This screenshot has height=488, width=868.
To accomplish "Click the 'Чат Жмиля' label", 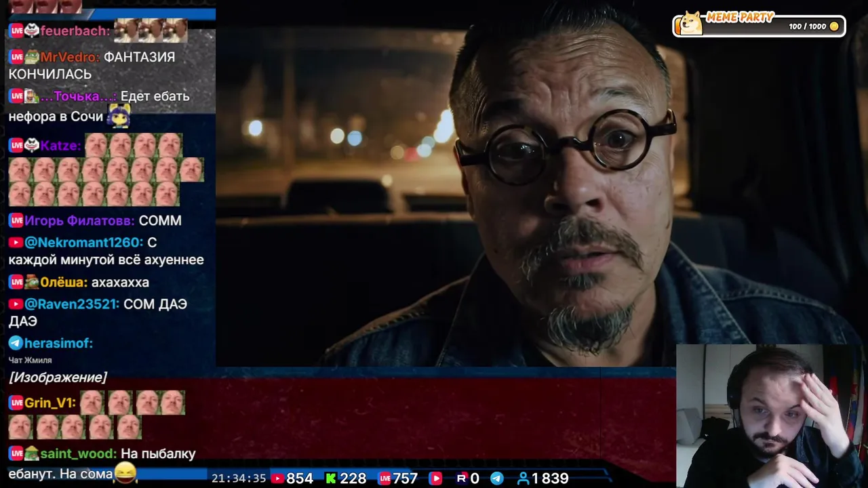I will click(x=30, y=361).
